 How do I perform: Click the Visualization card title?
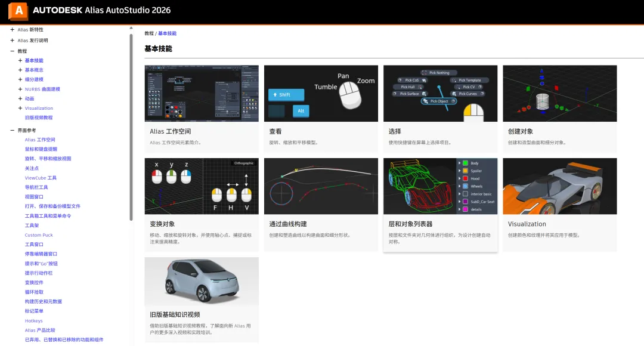pyautogui.click(x=527, y=224)
